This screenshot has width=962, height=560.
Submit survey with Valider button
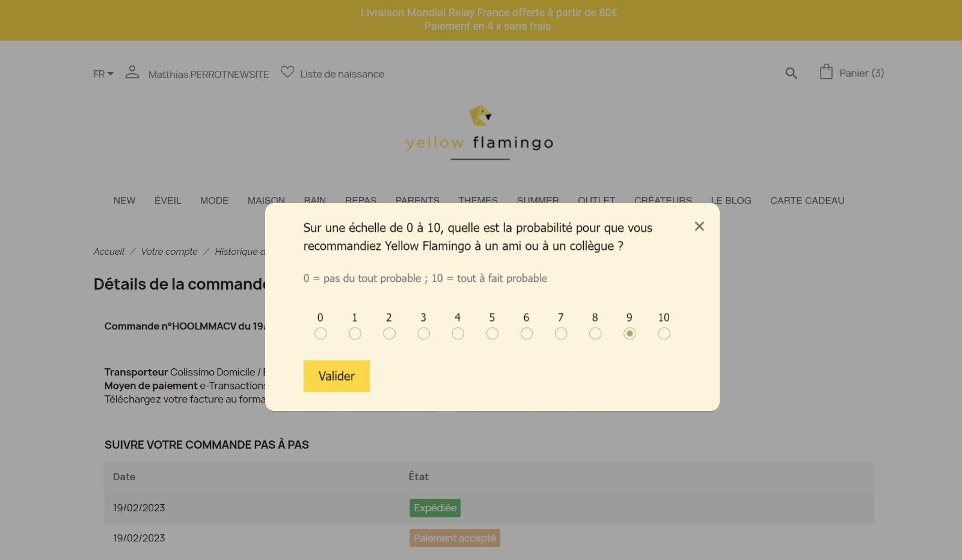(x=337, y=376)
